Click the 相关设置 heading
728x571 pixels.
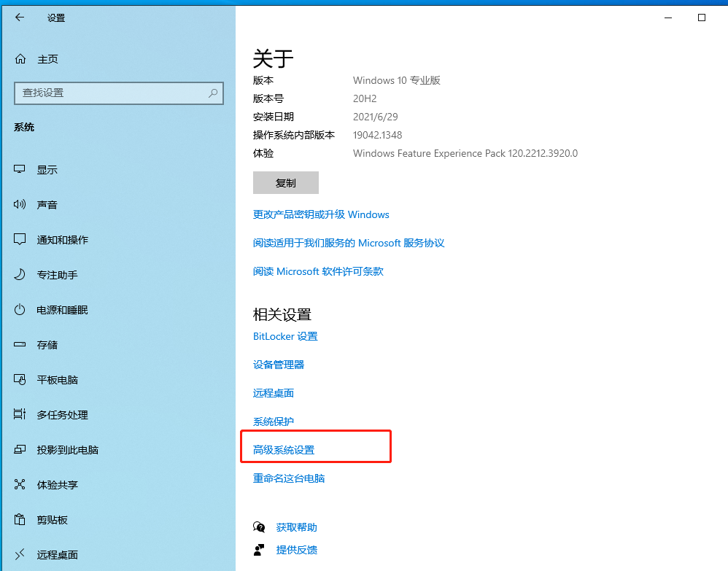[282, 315]
